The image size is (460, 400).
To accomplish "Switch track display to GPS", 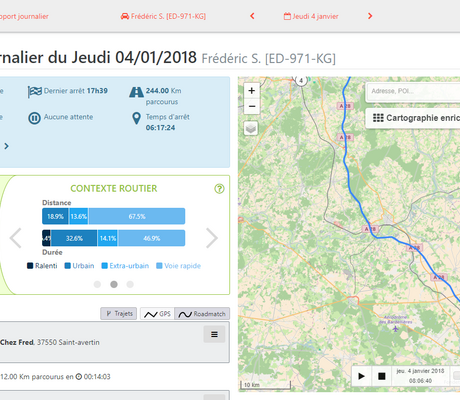I will coord(157,314).
